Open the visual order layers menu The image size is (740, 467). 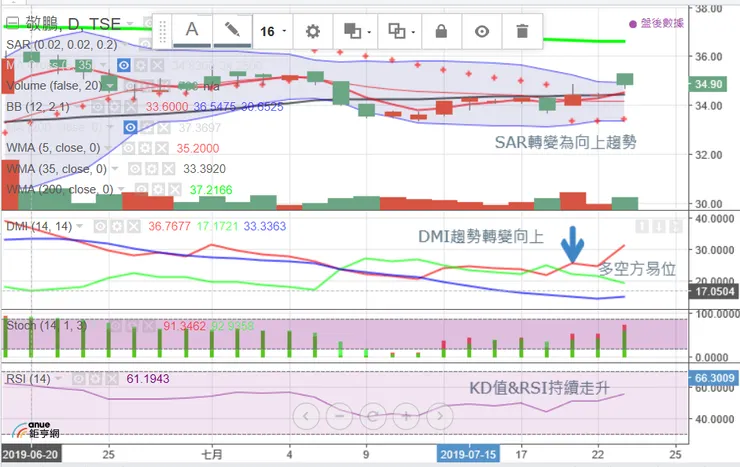pos(356,32)
